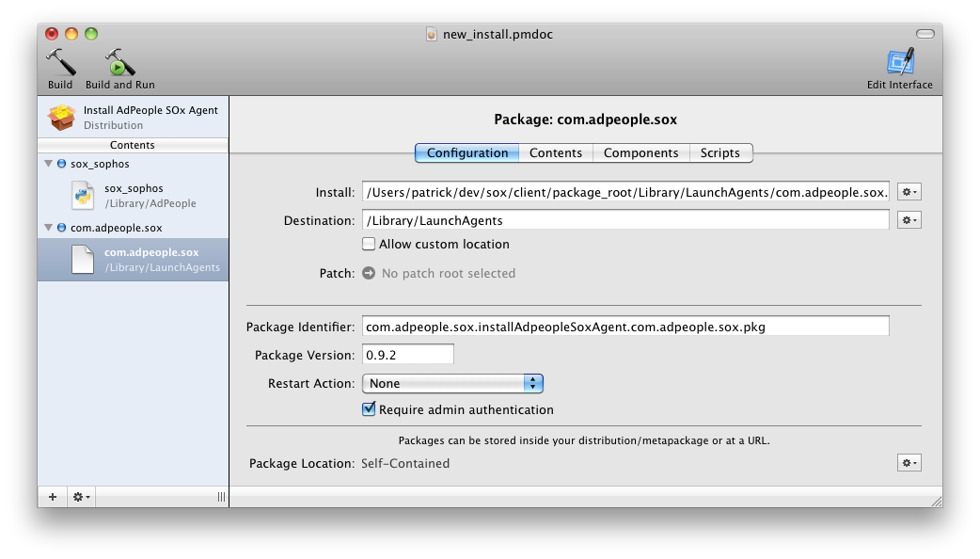Toggle the toolbar visibility pill button
This screenshot has height=559, width=980.
[925, 34]
